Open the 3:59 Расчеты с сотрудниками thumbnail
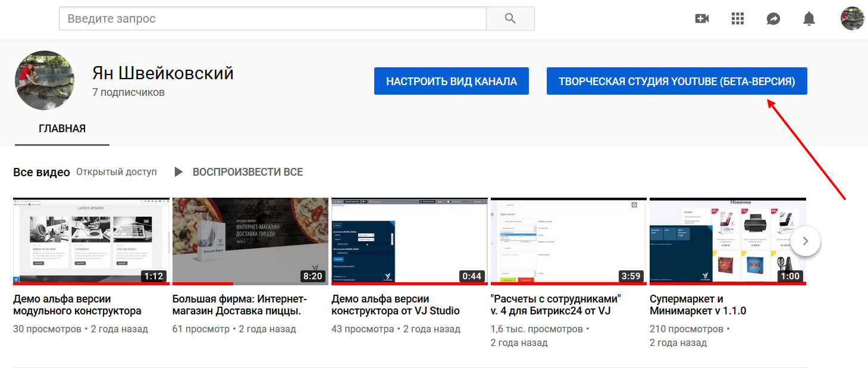 click(x=569, y=241)
